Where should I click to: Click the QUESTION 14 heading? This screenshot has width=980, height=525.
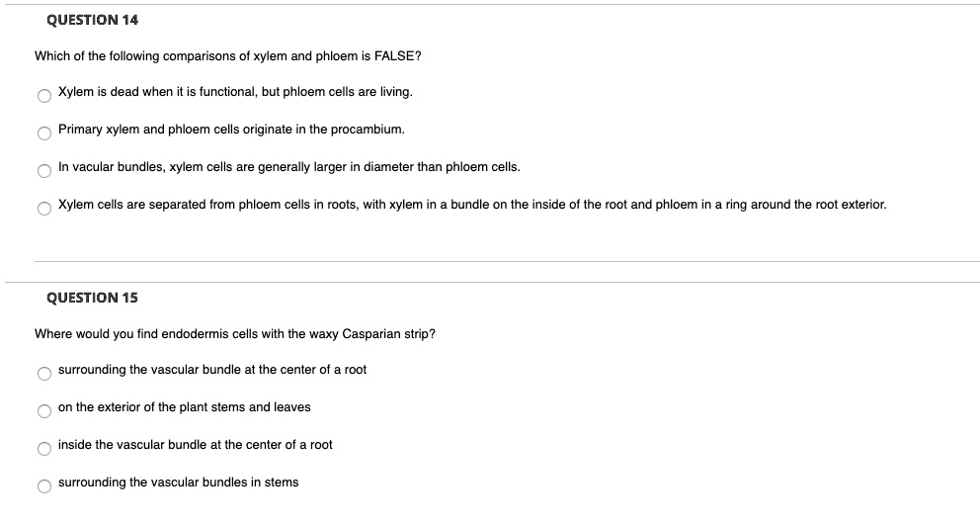(93, 20)
